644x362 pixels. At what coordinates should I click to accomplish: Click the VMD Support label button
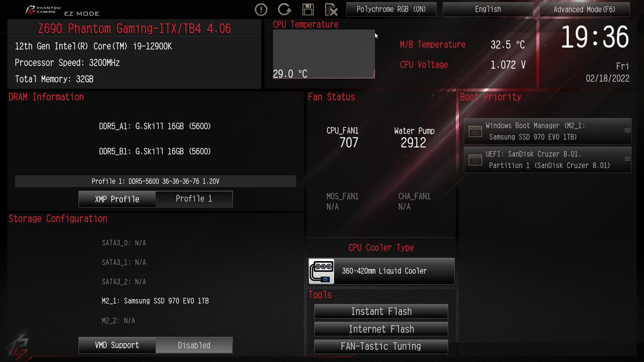click(x=117, y=346)
